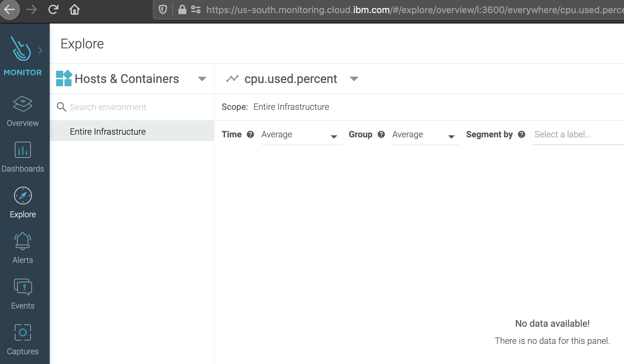Click the Overview label in sidebar
The height and width of the screenshot is (364, 624).
click(23, 123)
